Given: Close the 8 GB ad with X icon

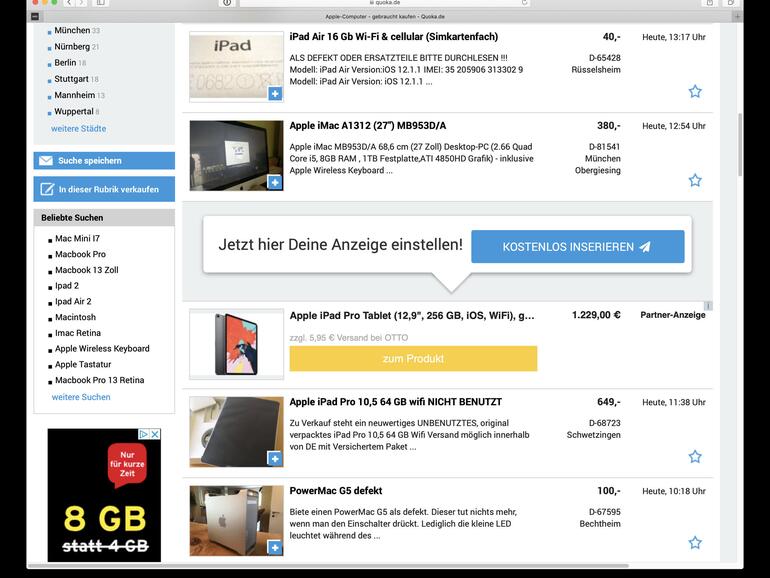Looking at the screenshot, I should (x=155, y=434).
